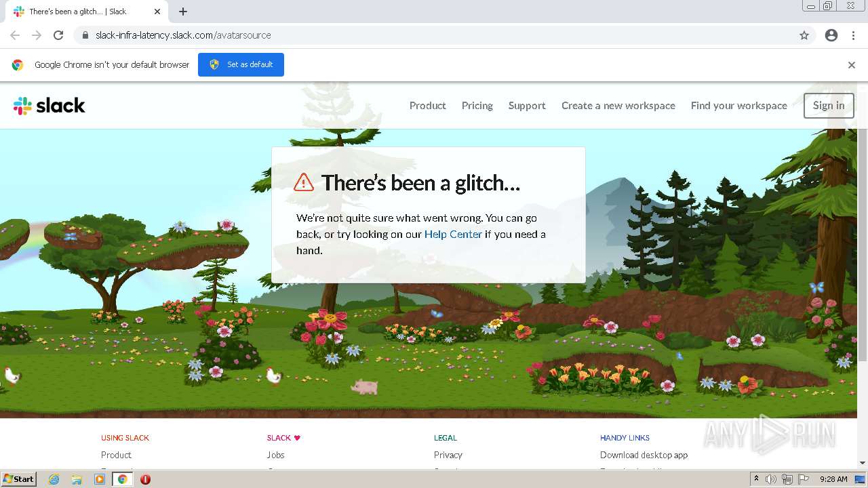Click the Slack logo in the header
The image size is (868, 488).
[x=50, y=106]
